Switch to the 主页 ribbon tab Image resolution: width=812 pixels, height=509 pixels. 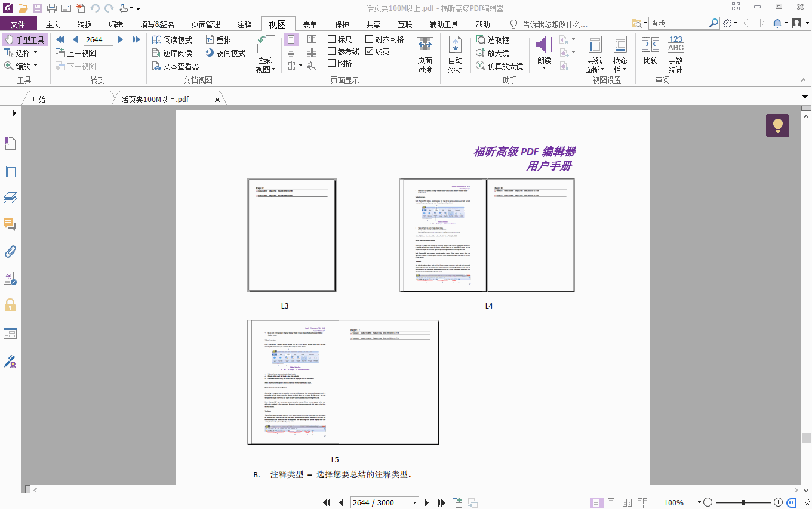53,24
